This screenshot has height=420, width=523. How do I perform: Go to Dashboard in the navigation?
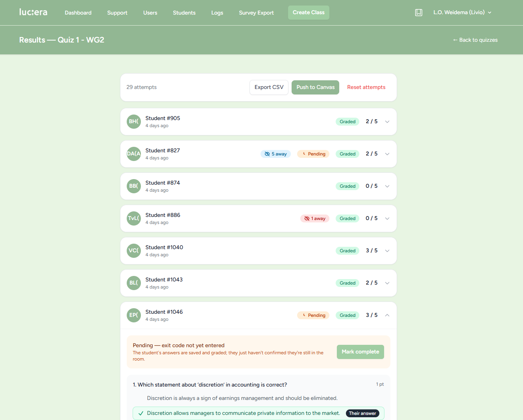78,13
